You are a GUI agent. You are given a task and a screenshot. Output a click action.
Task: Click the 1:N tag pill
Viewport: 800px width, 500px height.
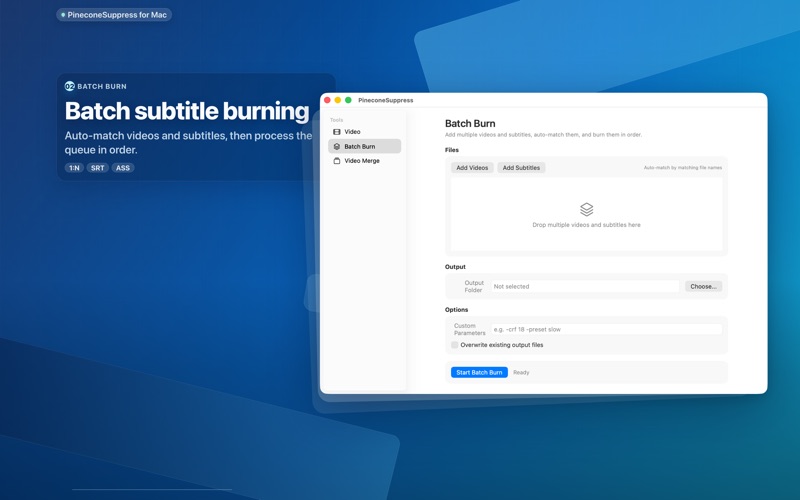pyautogui.click(x=74, y=168)
